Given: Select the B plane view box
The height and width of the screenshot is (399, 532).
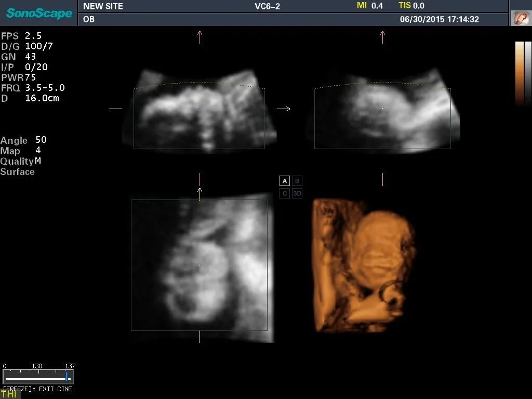Looking at the screenshot, I should 297,181.
